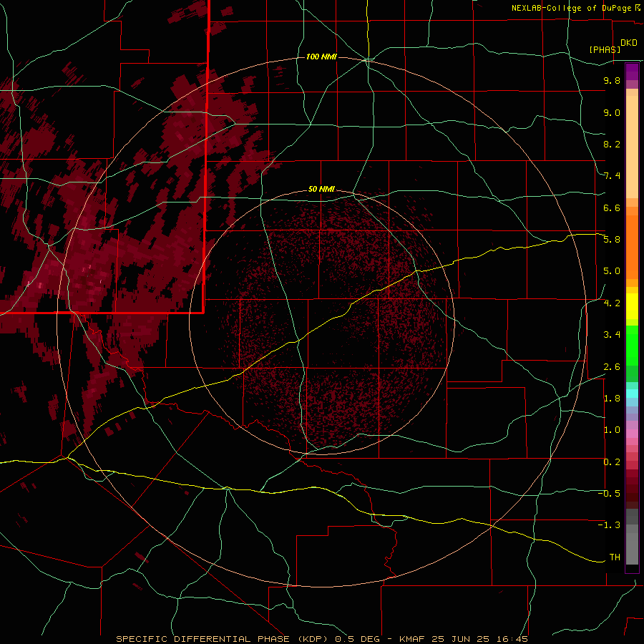The width and height of the screenshot is (644, 644).
Task: Select the 9.8 value on the color scale
Action: 612,80
